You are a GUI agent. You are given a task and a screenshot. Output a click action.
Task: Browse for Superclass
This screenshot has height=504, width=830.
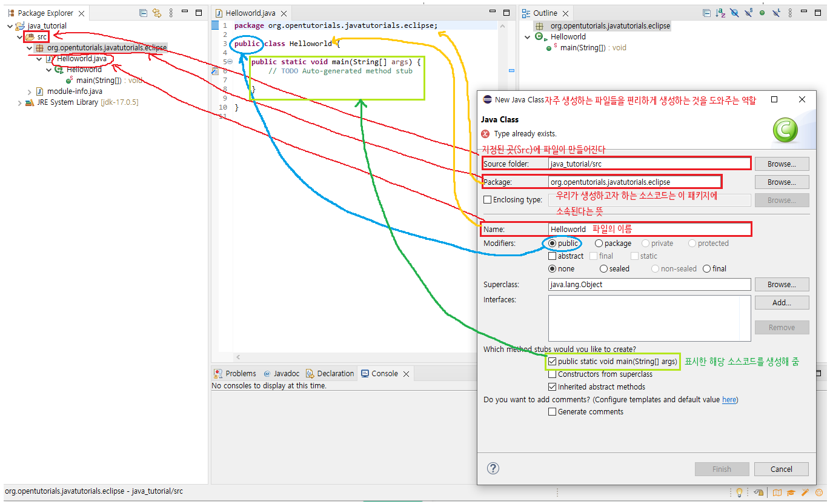[782, 285]
